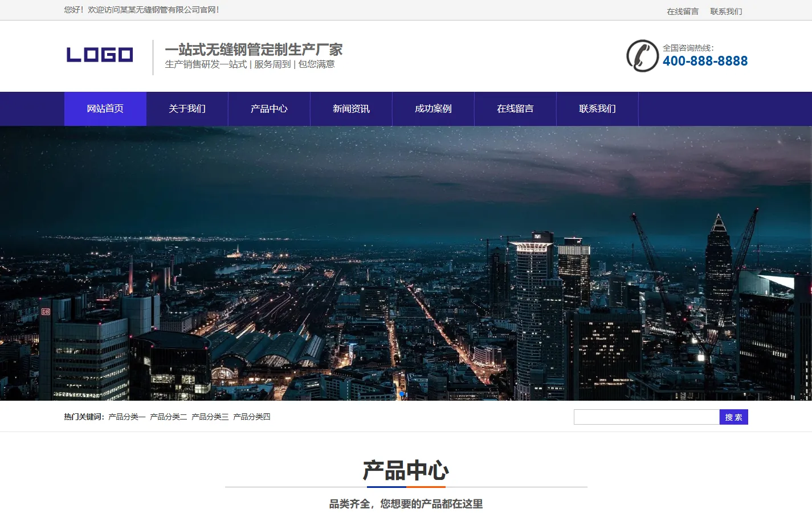Click the 热门关键词 label
This screenshot has height=513, width=812.
point(84,417)
